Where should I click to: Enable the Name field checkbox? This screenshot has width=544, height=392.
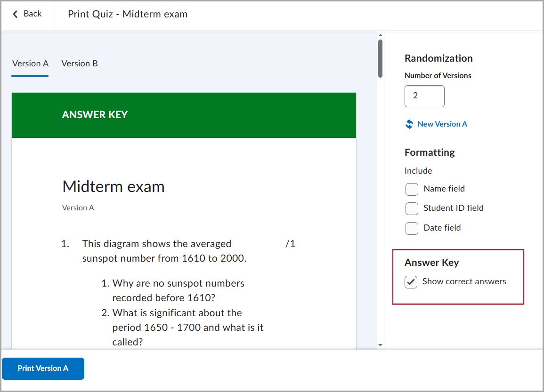(x=412, y=189)
